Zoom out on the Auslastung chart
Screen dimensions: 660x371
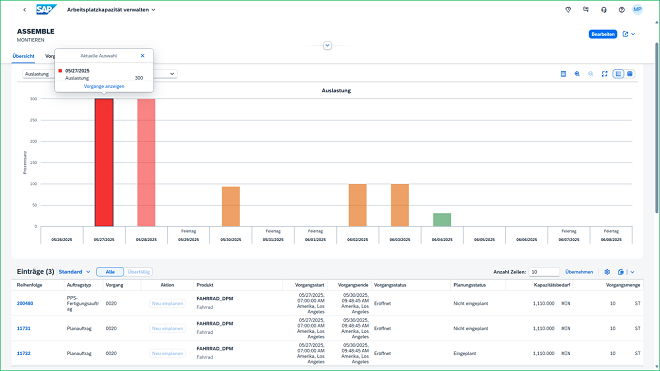(x=591, y=74)
